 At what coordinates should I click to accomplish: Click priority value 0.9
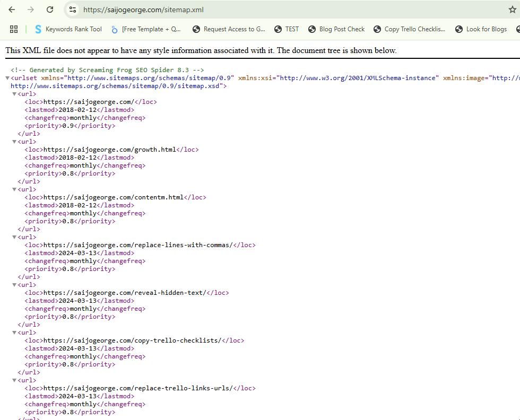click(68, 126)
